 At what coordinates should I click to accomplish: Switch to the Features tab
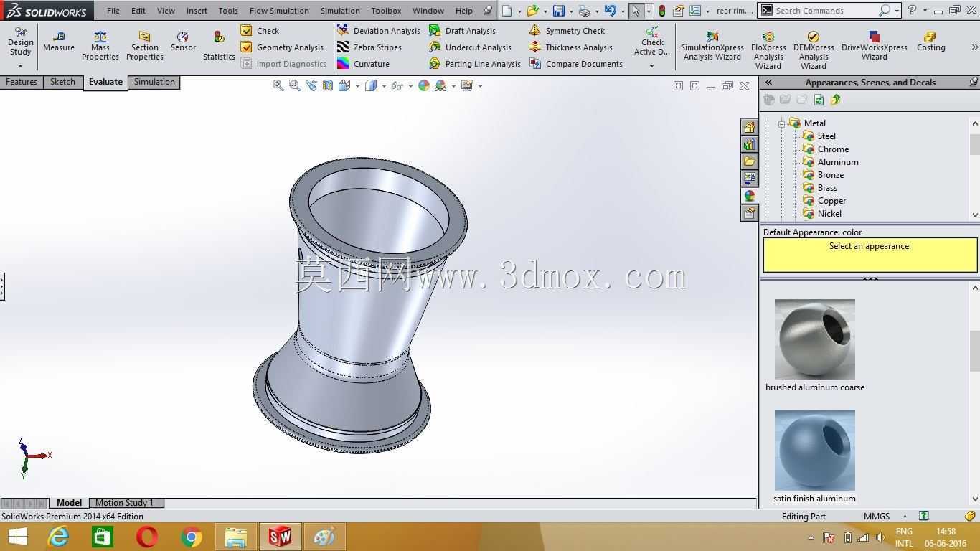point(22,82)
